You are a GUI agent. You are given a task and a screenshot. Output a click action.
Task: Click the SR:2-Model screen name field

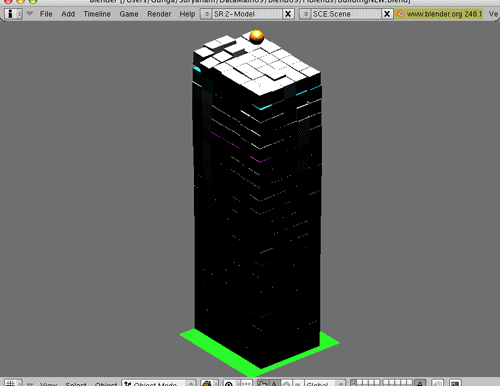[x=247, y=14]
